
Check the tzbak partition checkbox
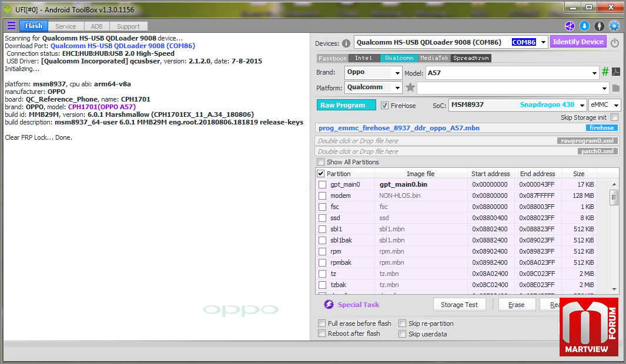pyautogui.click(x=323, y=285)
